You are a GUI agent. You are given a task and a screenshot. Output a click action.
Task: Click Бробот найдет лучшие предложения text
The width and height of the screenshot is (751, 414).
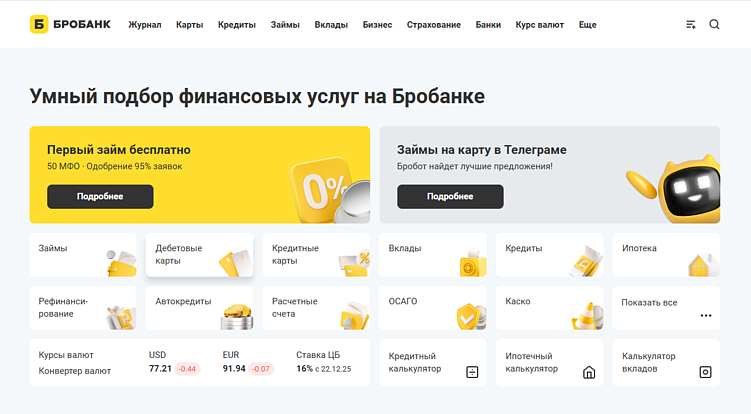click(475, 166)
